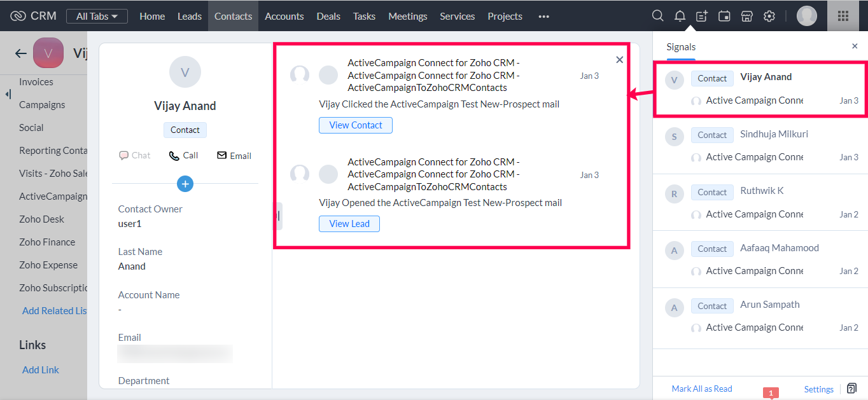Click the Contact tag under Vijay Anand

185,130
